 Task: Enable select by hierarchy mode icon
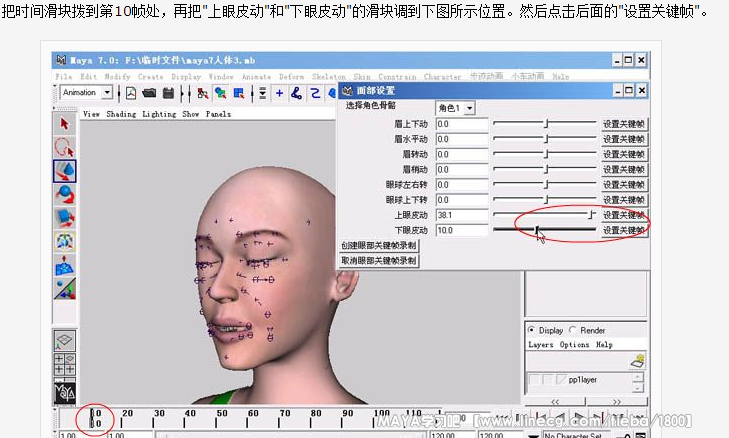point(203,93)
